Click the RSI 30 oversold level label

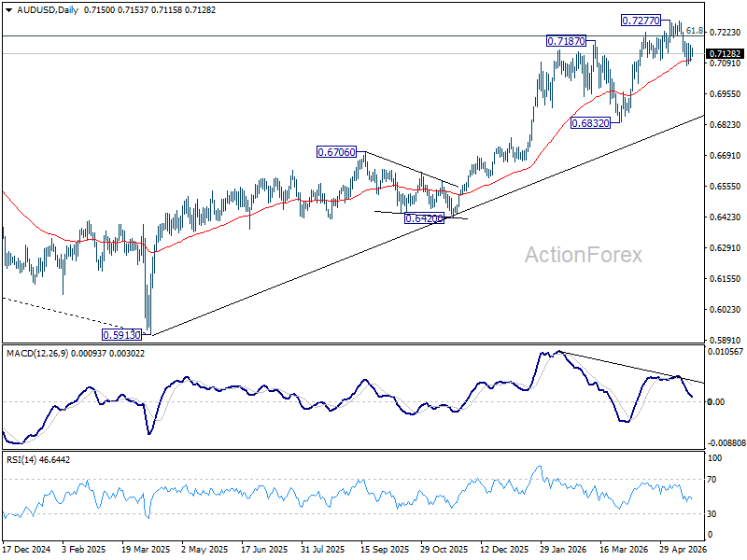click(712, 514)
